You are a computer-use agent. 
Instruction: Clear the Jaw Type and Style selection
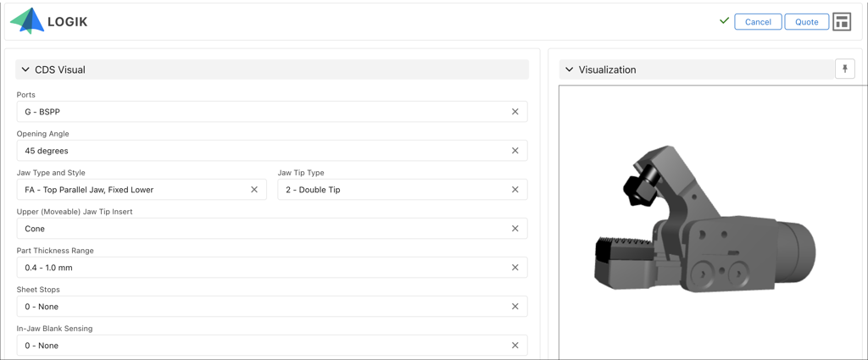pyautogui.click(x=254, y=190)
